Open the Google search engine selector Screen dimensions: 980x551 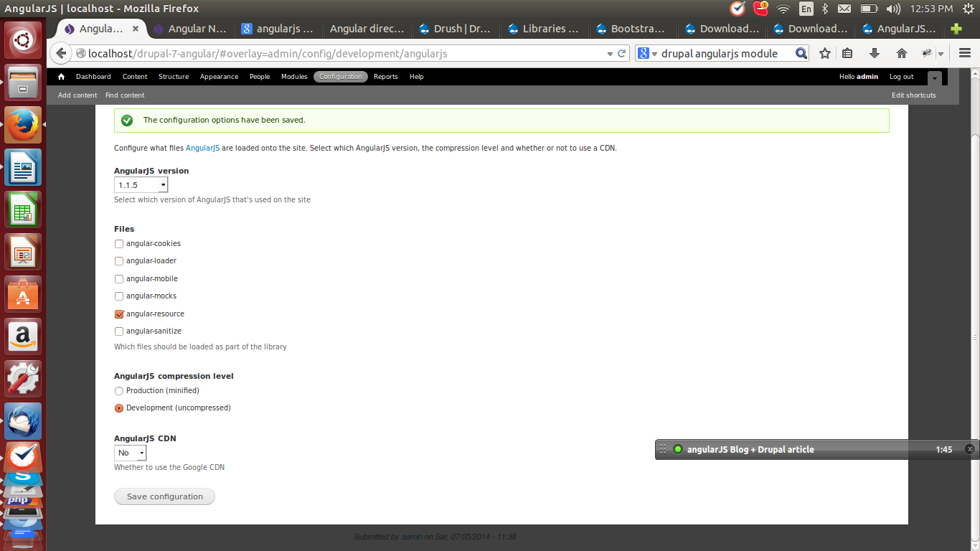click(x=648, y=54)
